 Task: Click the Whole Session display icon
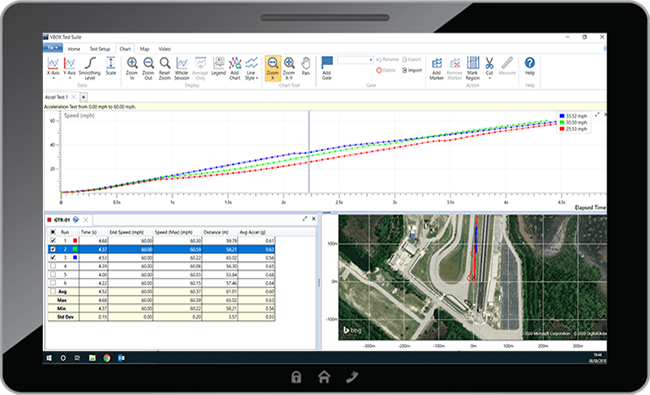[x=182, y=68]
